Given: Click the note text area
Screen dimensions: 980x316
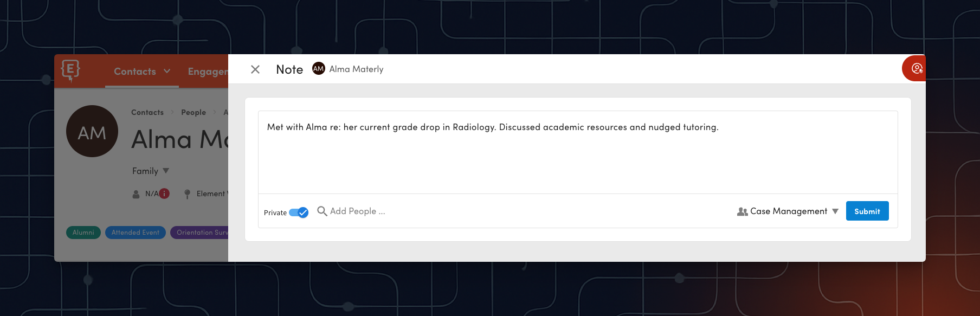Looking at the screenshot, I should (578, 152).
